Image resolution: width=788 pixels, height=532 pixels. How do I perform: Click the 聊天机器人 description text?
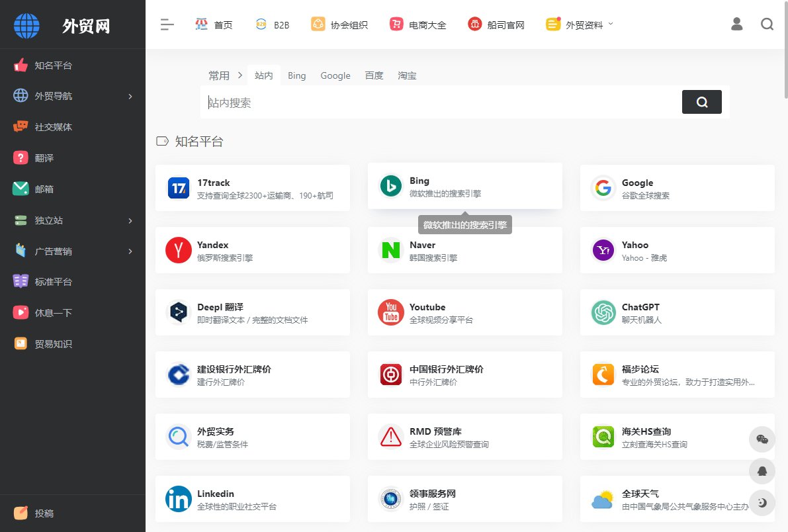pyautogui.click(x=641, y=320)
